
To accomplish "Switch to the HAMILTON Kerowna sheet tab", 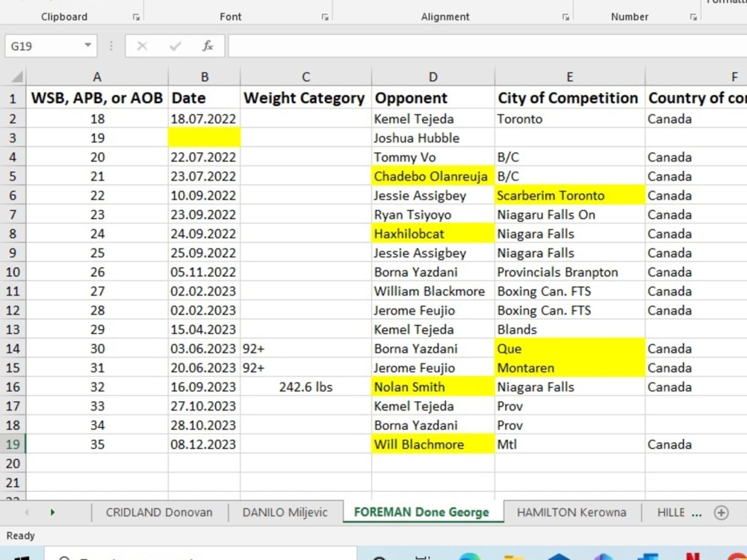I will [x=571, y=512].
